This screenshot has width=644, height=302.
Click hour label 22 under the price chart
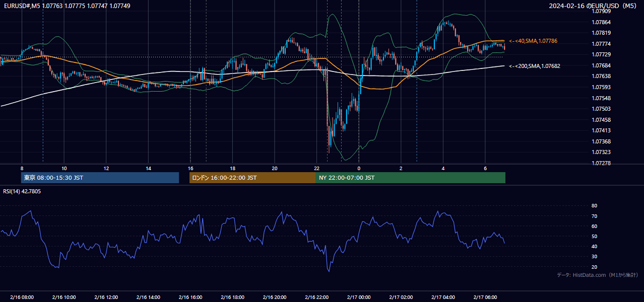point(317,168)
